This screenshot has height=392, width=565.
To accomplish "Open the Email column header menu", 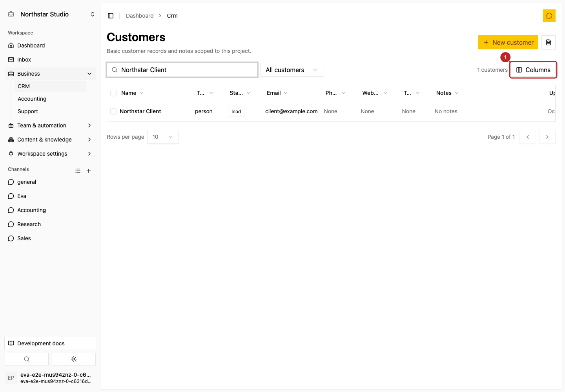I will click(x=277, y=93).
